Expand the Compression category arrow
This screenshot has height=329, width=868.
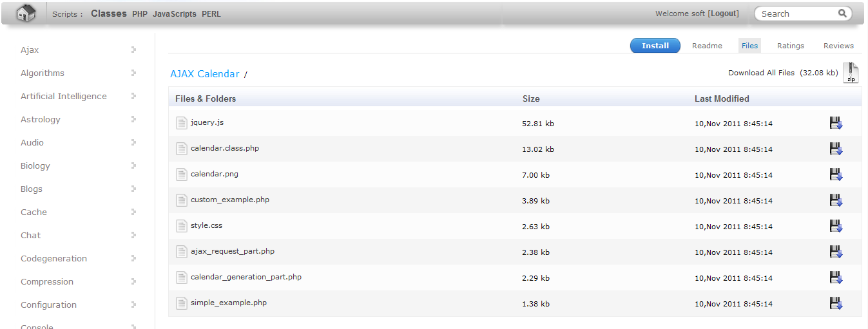(133, 281)
